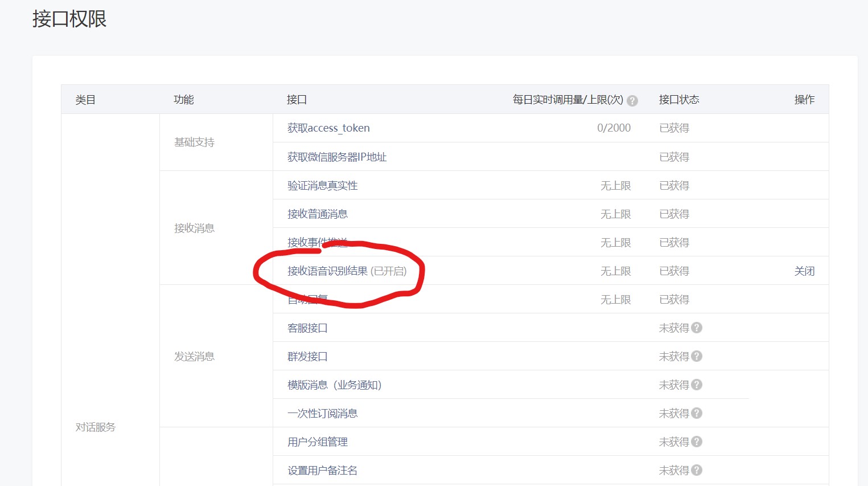The height and width of the screenshot is (486, 868).
Task: Open 客服接口 interface link
Action: pos(307,328)
